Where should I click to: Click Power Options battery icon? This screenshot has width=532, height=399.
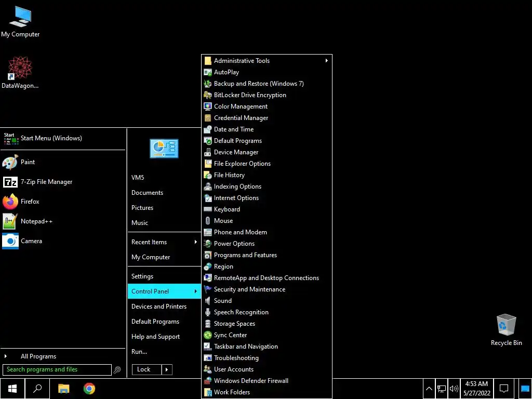208,244
